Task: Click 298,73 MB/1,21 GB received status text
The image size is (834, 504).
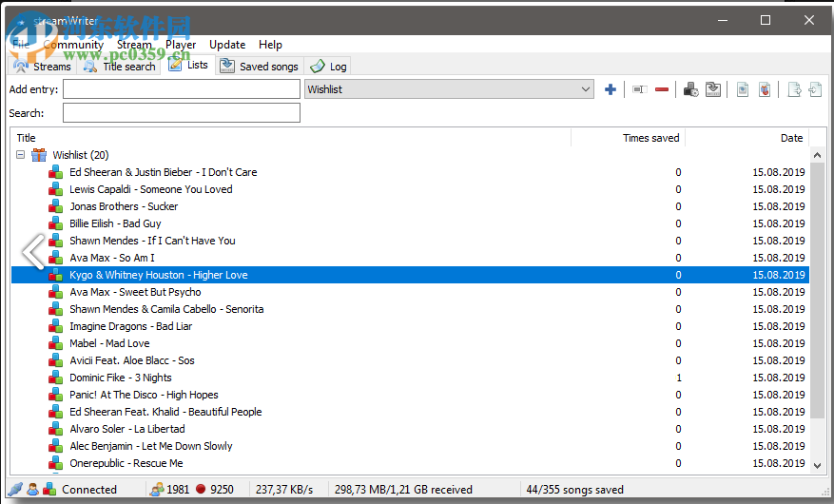Action: click(x=403, y=489)
